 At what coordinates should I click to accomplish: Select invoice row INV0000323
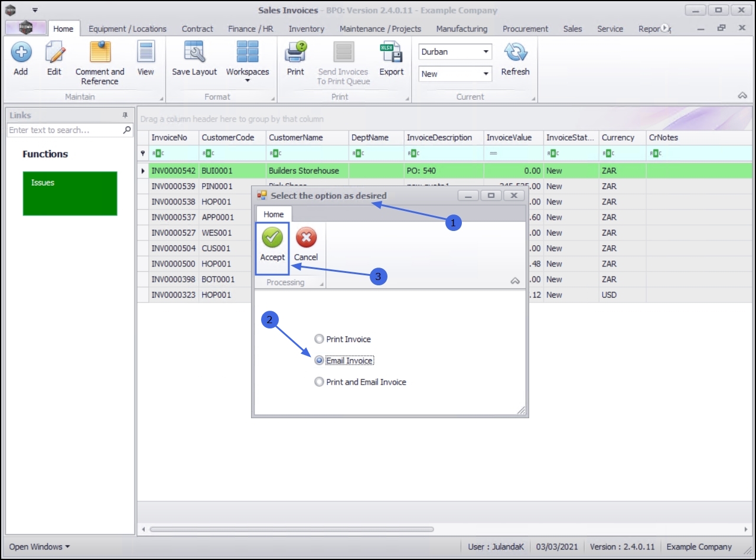[446, 295]
